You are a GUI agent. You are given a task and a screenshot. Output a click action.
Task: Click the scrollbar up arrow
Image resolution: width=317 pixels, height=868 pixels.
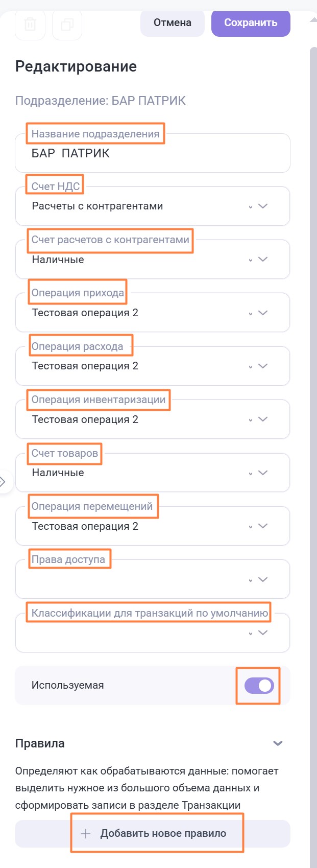point(313,19)
